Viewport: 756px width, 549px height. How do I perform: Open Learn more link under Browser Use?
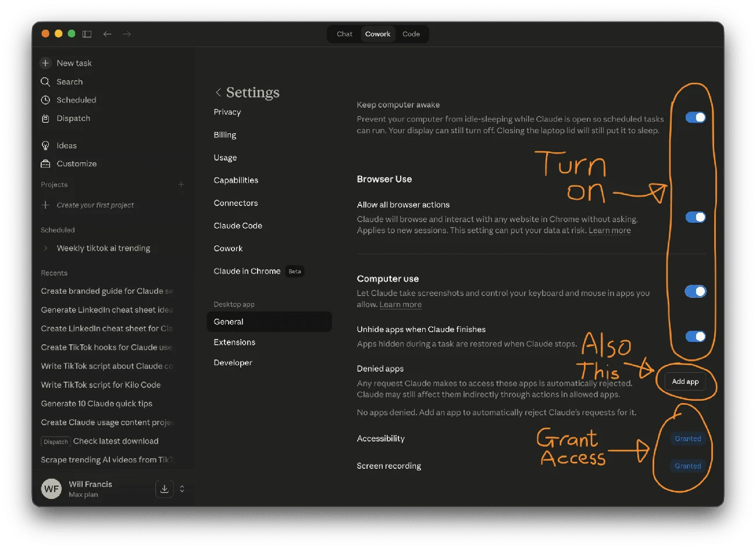(x=609, y=231)
